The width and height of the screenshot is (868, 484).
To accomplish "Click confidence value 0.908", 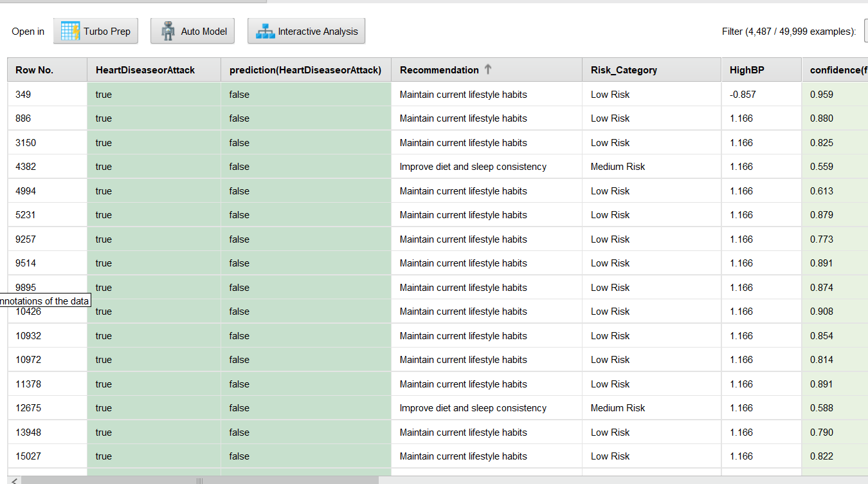I will click(822, 312).
